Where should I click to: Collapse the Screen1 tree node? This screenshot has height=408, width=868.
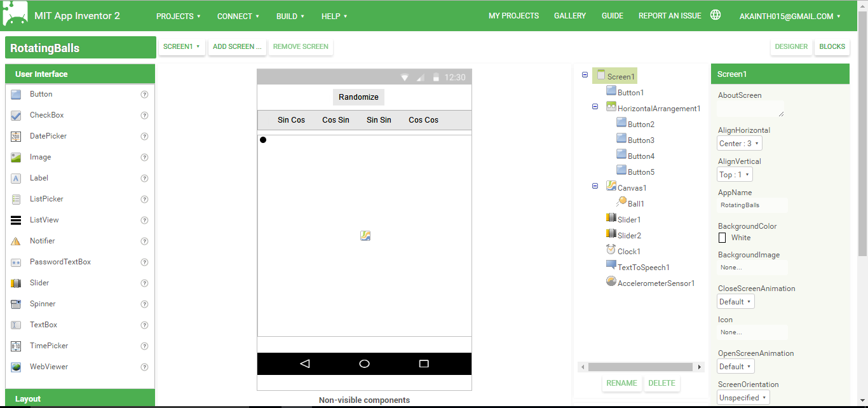585,75
